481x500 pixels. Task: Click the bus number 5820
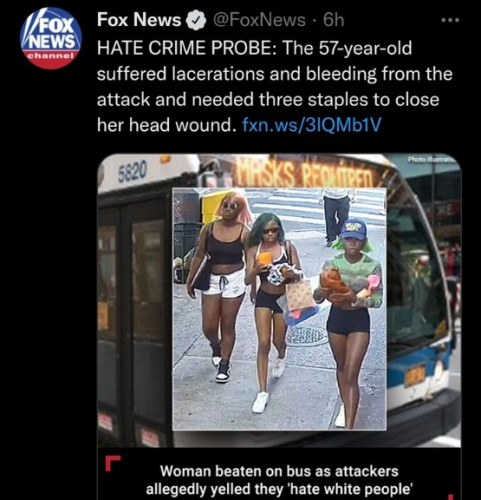click(x=132, y=171)
